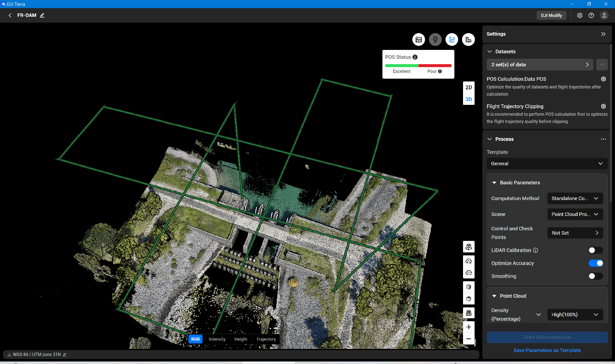Screen dimensions: 615x364
Task: Click the 3D orbit navigation icon
Action: 468,247
